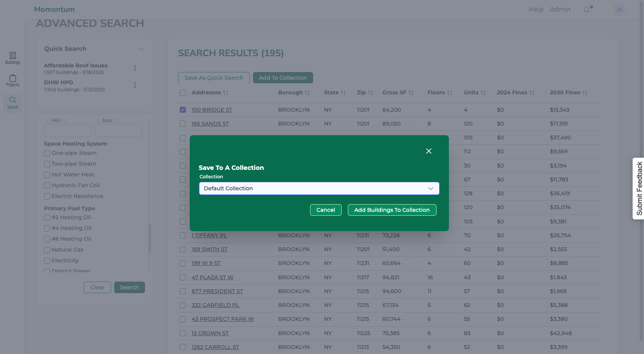Sort by 2024 Fines column arrows
The height and width of the screenshot is (354, 644).
click(532, 93)
